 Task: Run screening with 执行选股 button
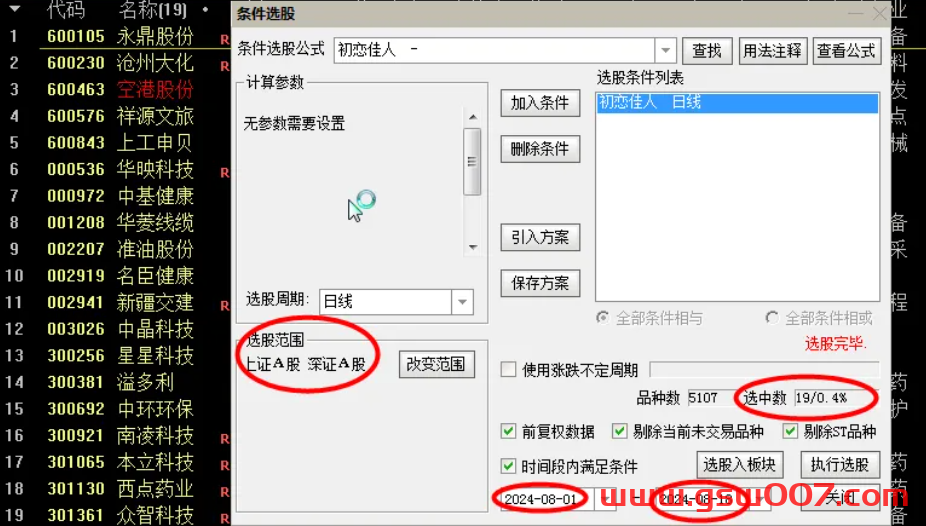coord(840,465)
